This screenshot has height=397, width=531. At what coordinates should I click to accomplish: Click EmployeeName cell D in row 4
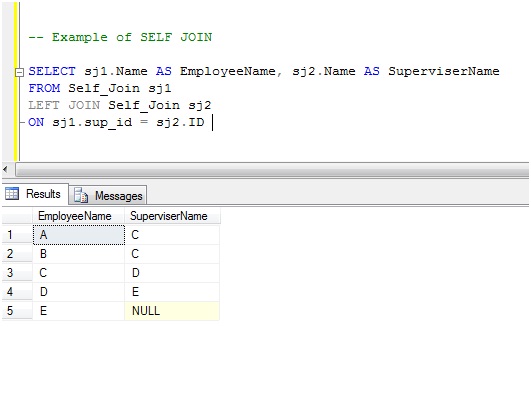pyautogui.click(x=79, y=292)
